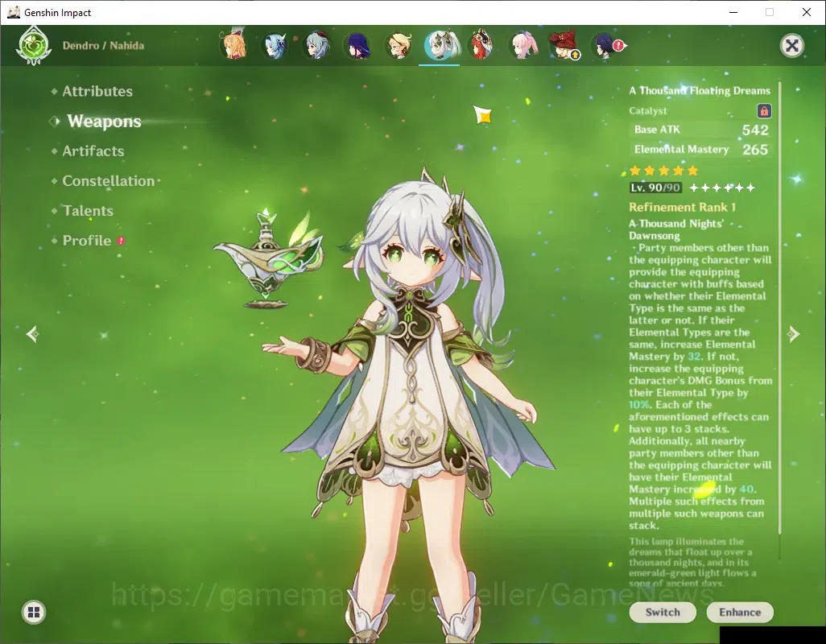The image size is (826, 644).
Task: Click the yellow upgrade arrow badge on Klee
Action: tap(576, 54)
